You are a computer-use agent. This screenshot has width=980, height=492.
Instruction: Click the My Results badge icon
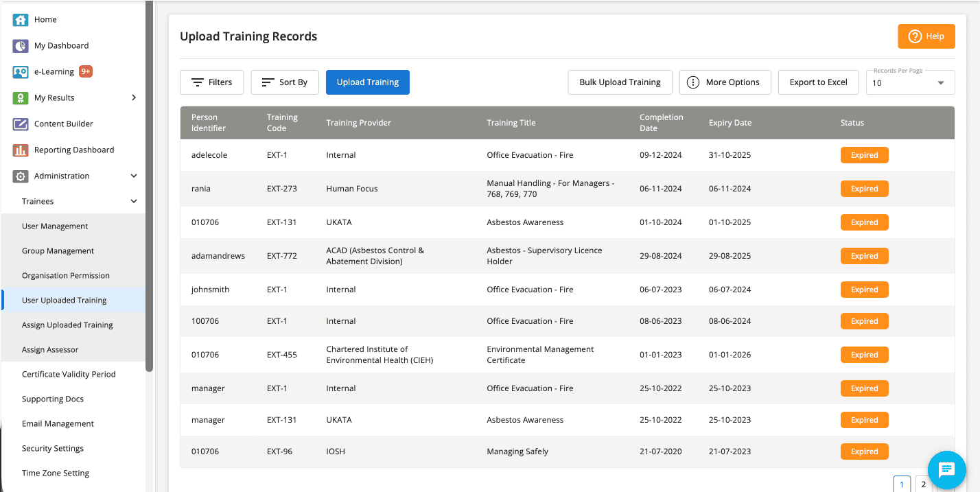[x=21, y=98]
